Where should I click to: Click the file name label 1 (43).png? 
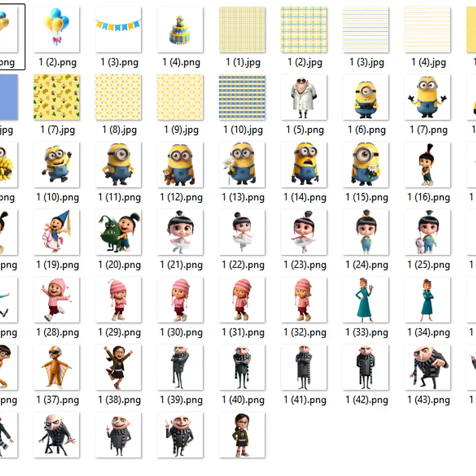(x=428, y=400)
